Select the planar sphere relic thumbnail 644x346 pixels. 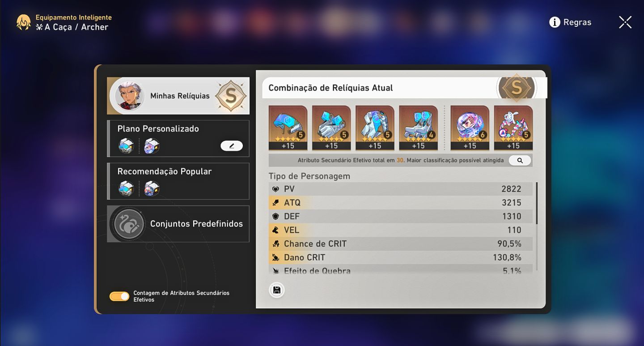470,128
